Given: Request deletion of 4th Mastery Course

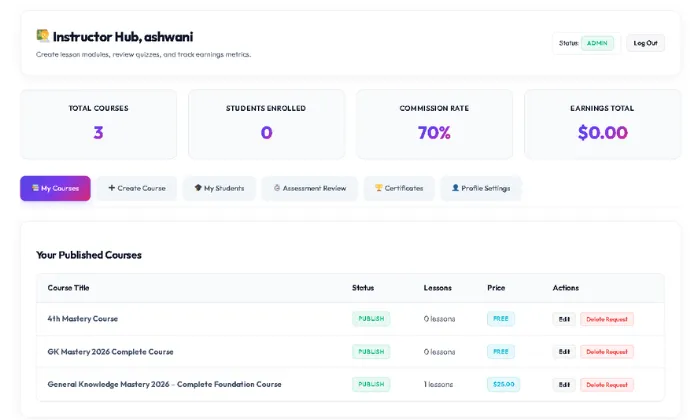Looking at the screenshot, I should [607, 319].
